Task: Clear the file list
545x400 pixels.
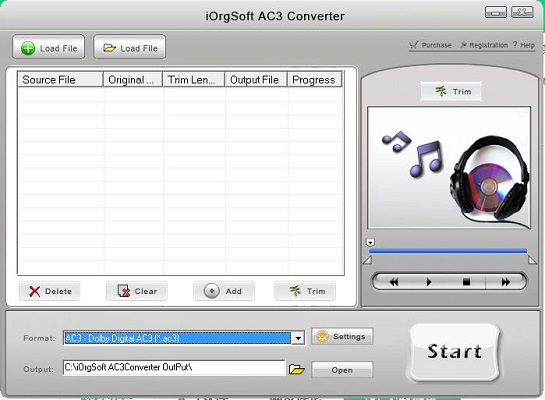Action: click(x=137, y=291)
